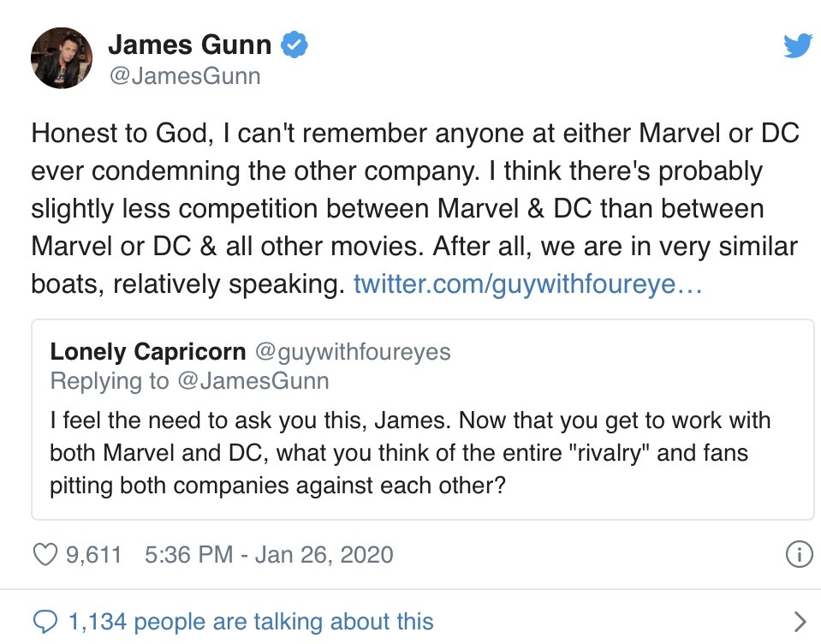Open the @guywithfoureyes handle
The image size is (821, 644).
pyautogui.click(x=352, y=351)
